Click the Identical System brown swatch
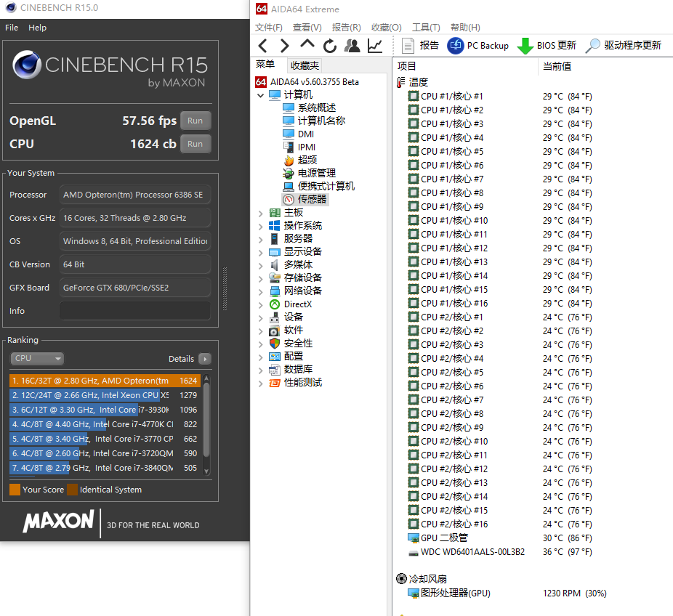Screen dimensions: 673x616 coord(73,490)
